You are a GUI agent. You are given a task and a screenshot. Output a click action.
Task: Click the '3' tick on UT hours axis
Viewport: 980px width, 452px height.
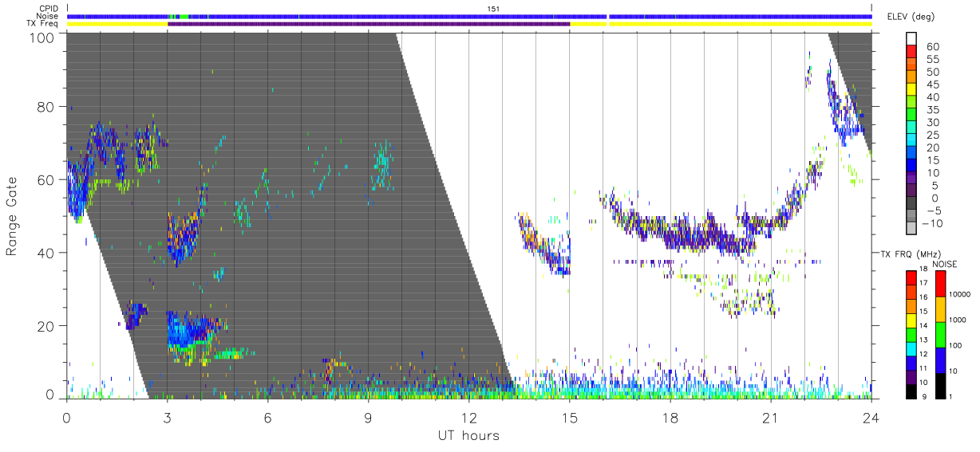[x=167, y=417]
